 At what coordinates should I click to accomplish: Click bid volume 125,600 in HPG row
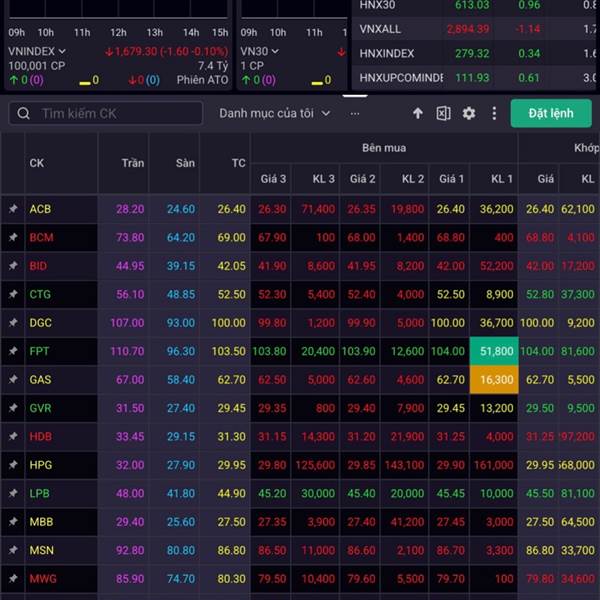click(x=315, y=465)
